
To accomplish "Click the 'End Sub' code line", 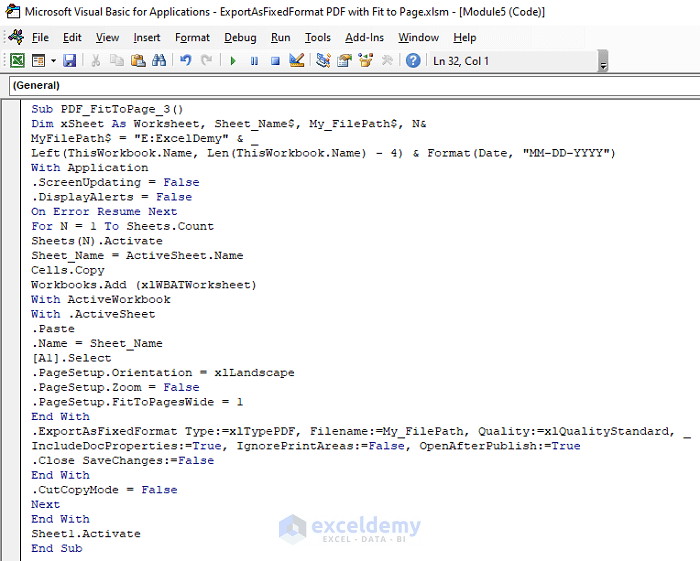I will pyautogui.click(x=57, y=549).
